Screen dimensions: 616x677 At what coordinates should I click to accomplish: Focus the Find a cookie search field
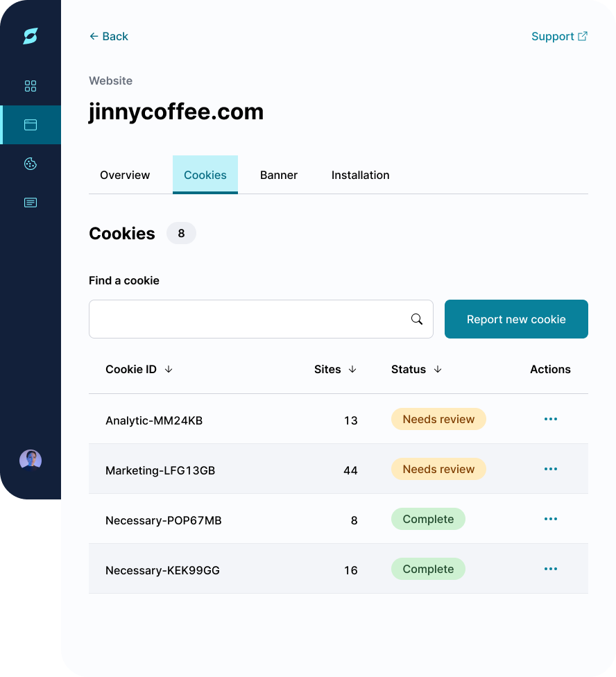pyautogui.click(x=261, y=319)
